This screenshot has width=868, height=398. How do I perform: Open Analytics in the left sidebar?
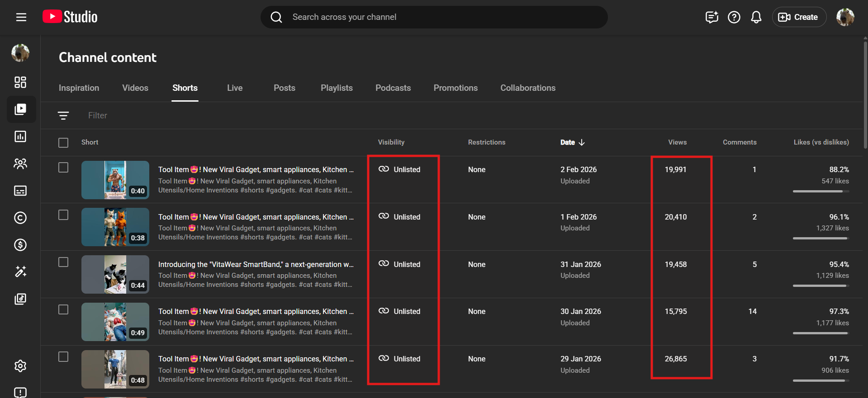tap(20, 136)
